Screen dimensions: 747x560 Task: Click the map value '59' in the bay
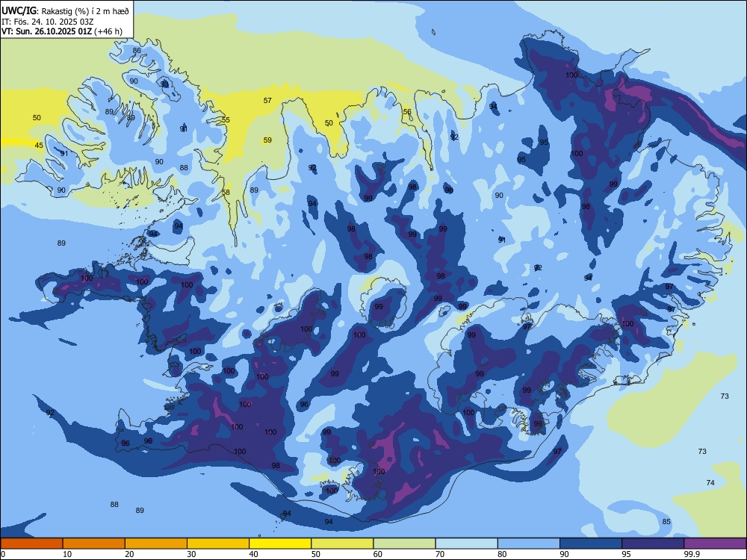coord(267,140)
